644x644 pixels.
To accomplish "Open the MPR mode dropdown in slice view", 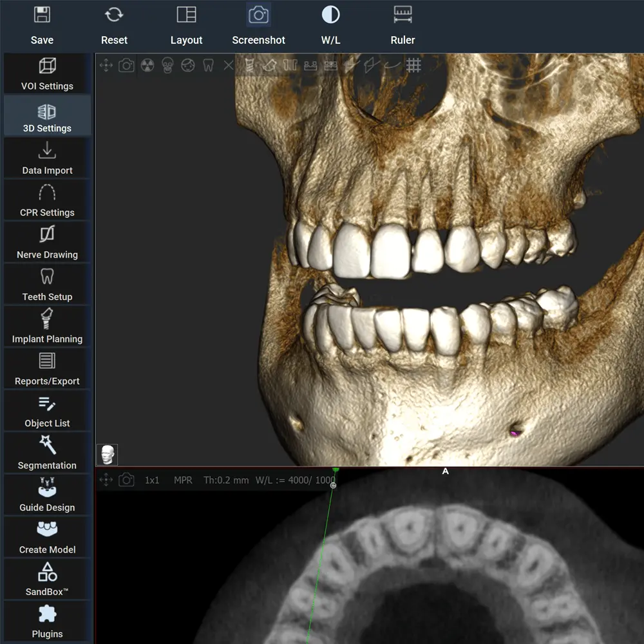I will [183, 480].
